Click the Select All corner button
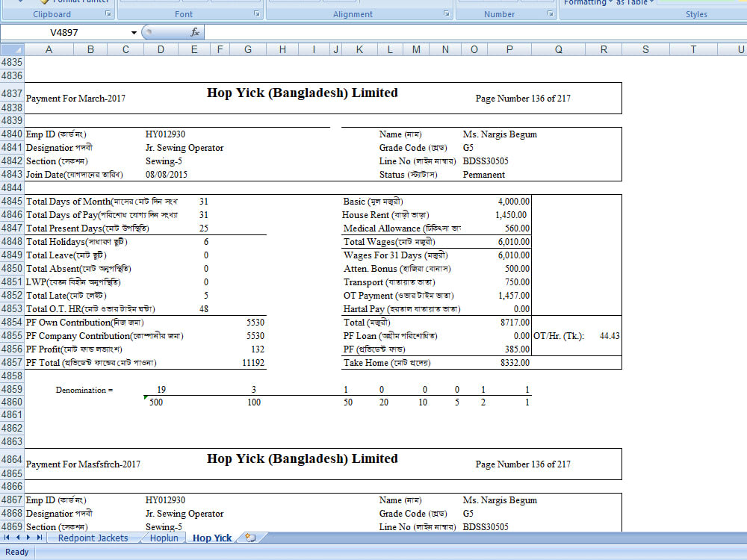Viewport: 747px width, 560px height. pos(12,49)
